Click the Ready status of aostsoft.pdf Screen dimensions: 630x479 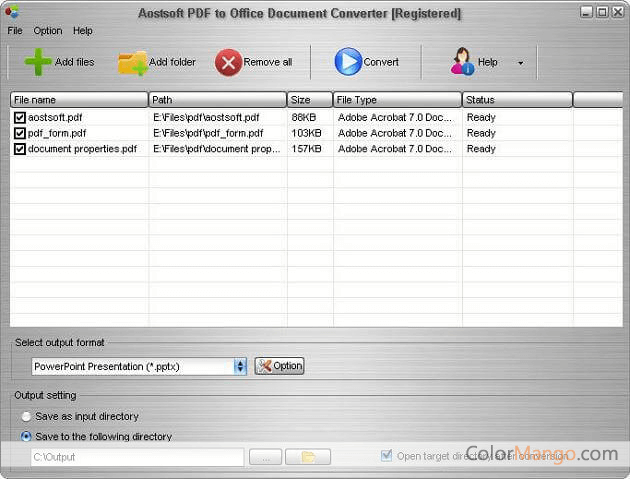[481, 117]
